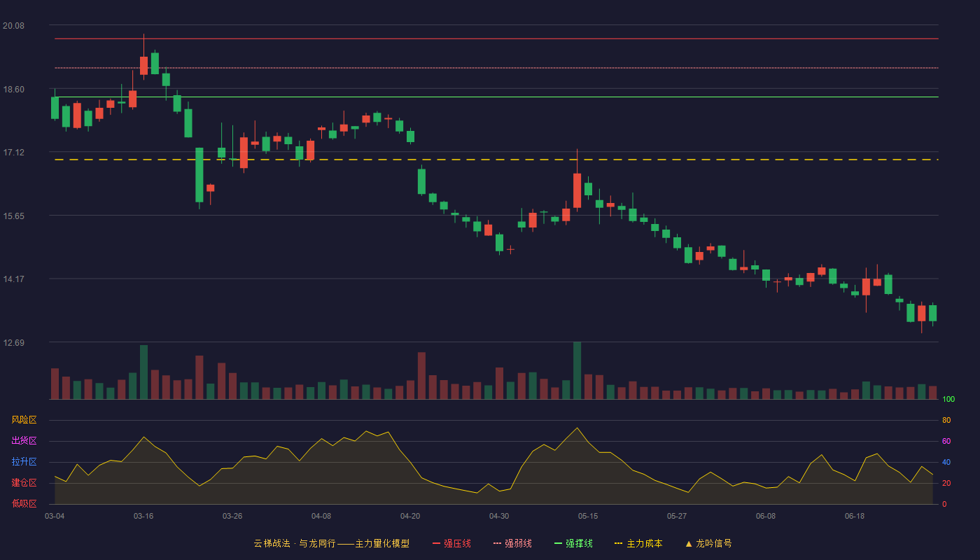Image resolution: width=980 pixels, height=560 pixels.
Task: Click the 03-26 date axis label
Action: (232, 516)
